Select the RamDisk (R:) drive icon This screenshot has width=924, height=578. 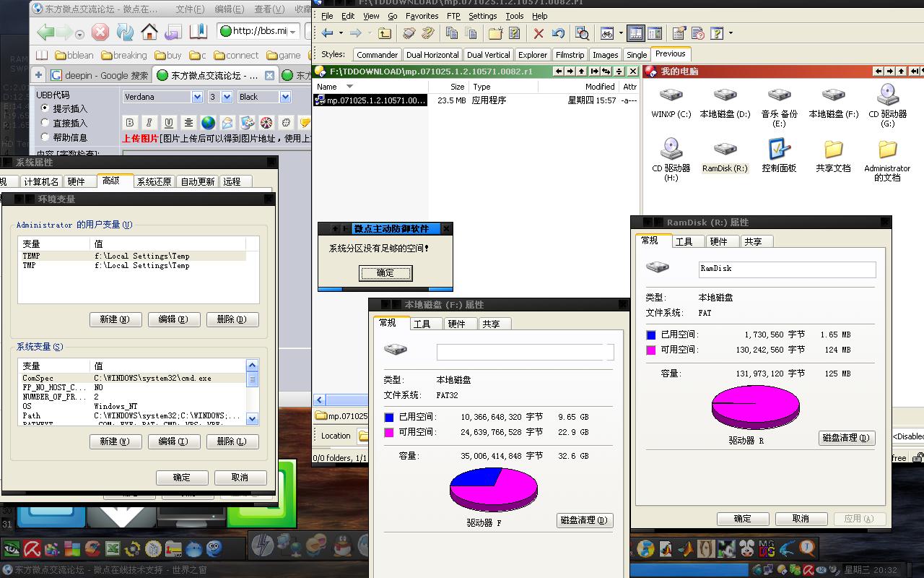725,157
